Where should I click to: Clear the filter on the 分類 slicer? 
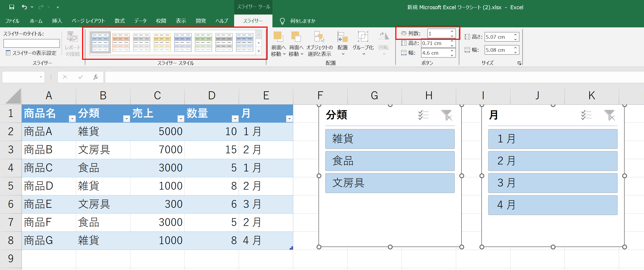446,115
